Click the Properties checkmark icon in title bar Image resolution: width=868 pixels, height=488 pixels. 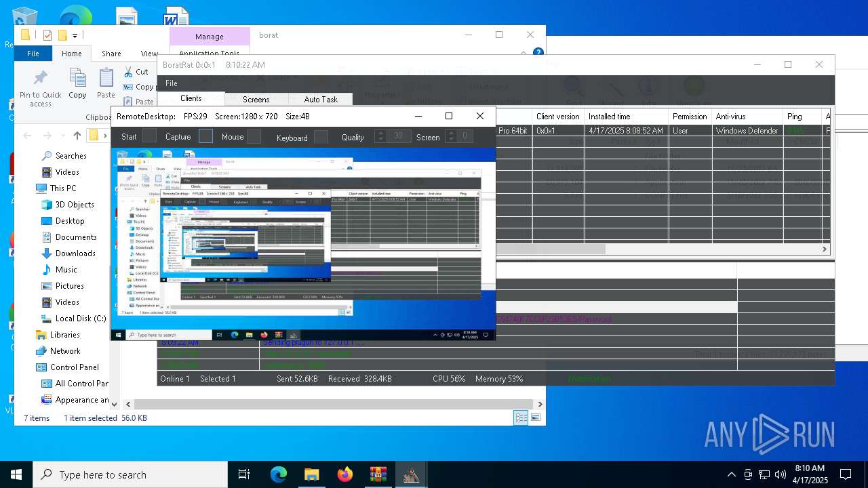coord(47,35)
